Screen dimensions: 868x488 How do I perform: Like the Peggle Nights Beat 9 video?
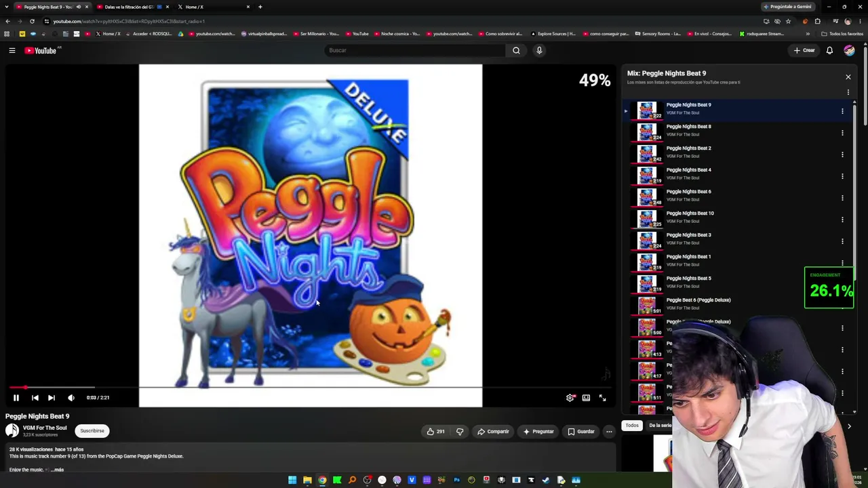point(435,431)
